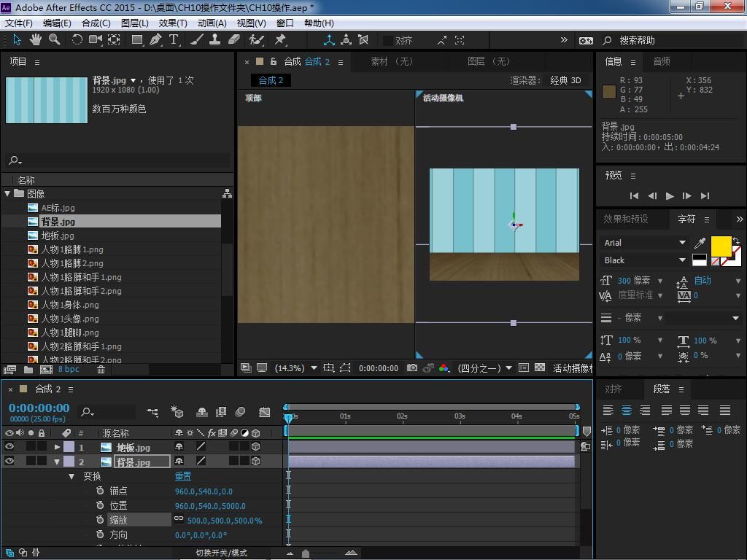The width and height of the screenshot is (747, 560).
Task: Select the Brush tool
Action: point(196,40)
